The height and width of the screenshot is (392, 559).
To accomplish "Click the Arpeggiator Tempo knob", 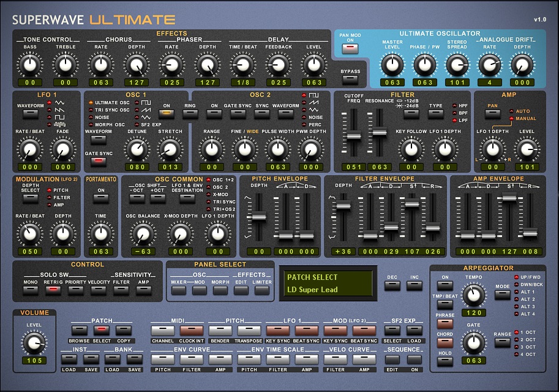I will tap(474, 295).
